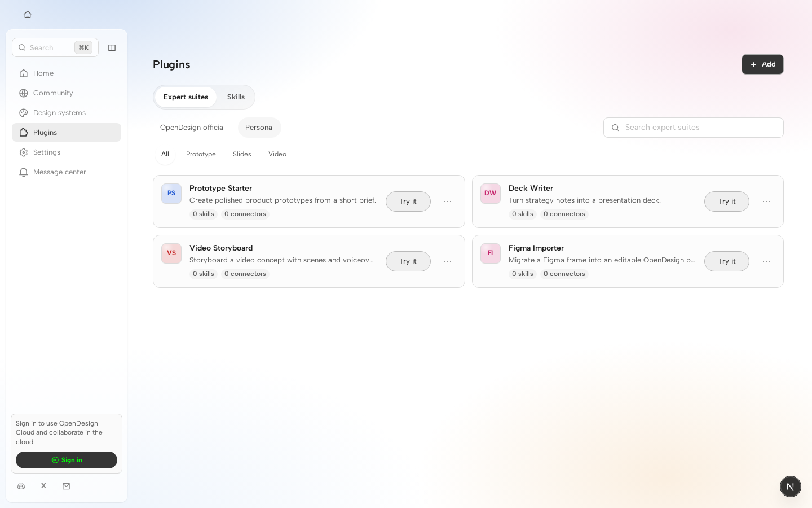Screen dimensions: 812x508
Task: Toggle the sidebar collapse icon
Action: [x=112, y=48]
